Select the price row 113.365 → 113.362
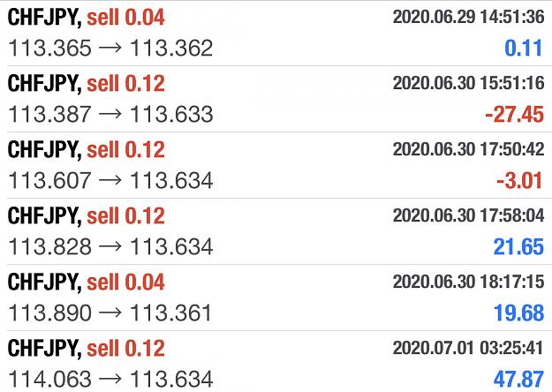This screenshot has width=552, height=392. click(110, 49)
